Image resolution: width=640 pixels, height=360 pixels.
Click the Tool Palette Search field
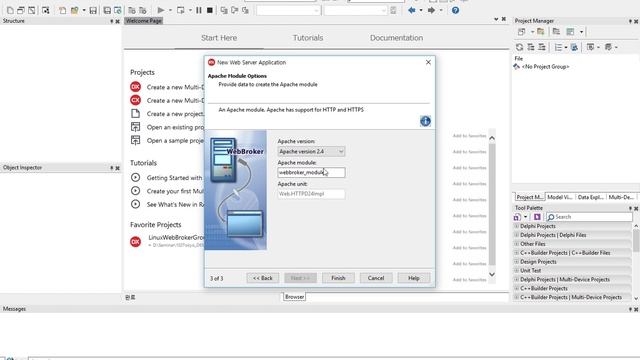point(589,217)
